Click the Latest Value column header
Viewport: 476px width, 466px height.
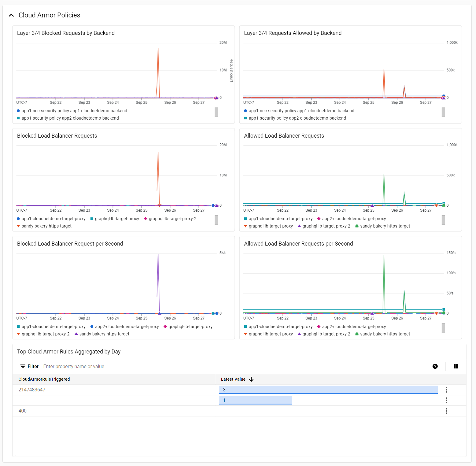pyautogui.click(x=233, y=379)
